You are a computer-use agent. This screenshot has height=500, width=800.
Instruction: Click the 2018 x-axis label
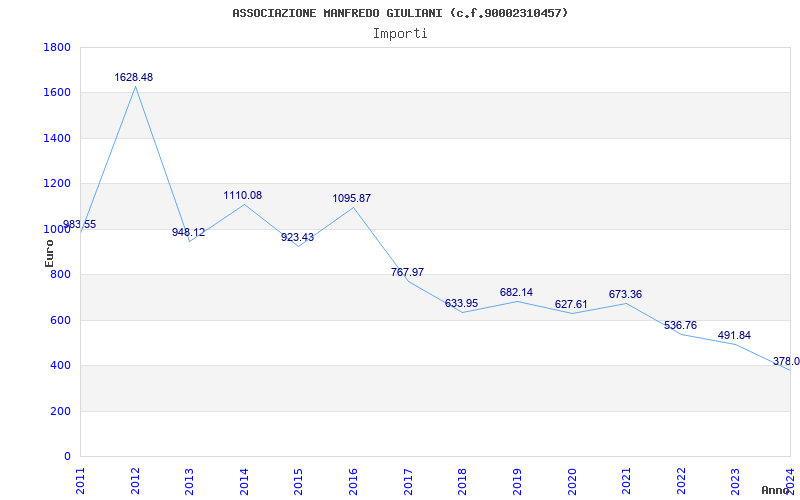(x=463, y=482)
